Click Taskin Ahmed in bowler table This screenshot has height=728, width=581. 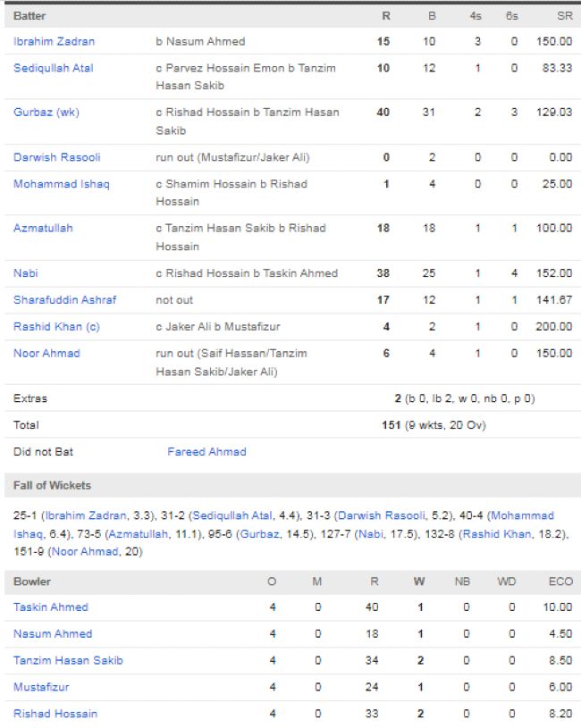click(x=51, y=607)
